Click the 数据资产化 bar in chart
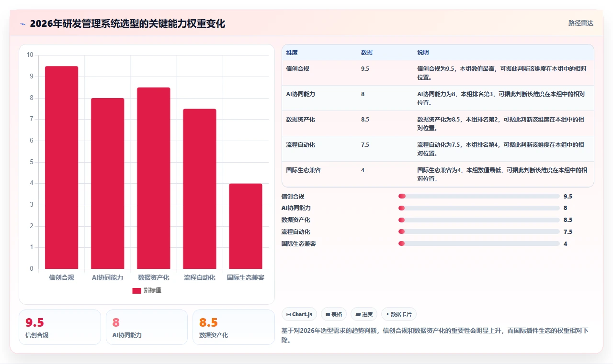 (153, 178)
